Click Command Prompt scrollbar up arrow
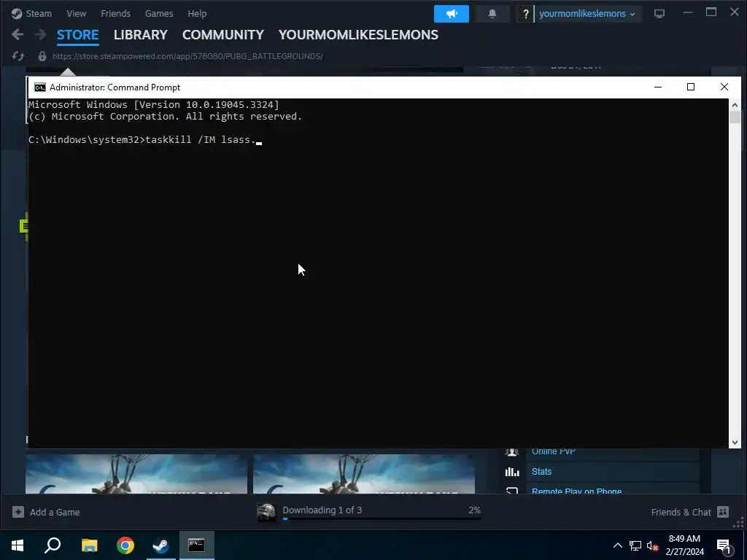 tap(735, 105)
